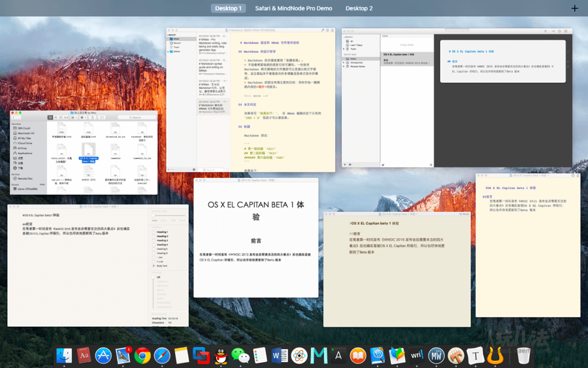Open Reminders from the Dock
Screen dimensions: 588x368
click(x=260, y=356)
